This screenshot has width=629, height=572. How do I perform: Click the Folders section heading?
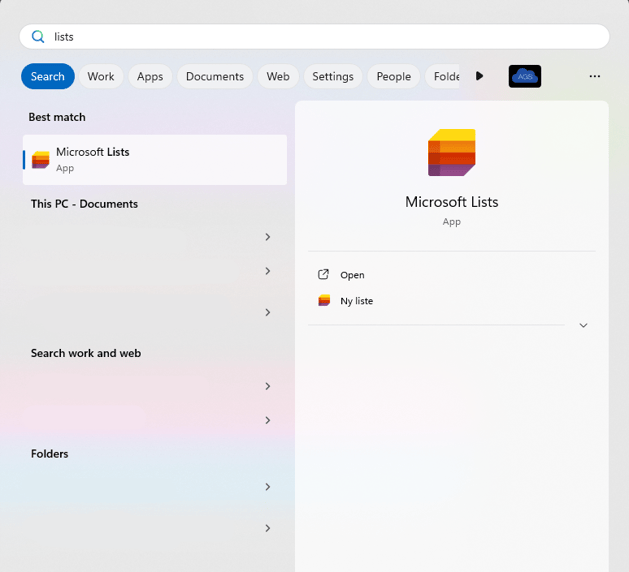49,454
